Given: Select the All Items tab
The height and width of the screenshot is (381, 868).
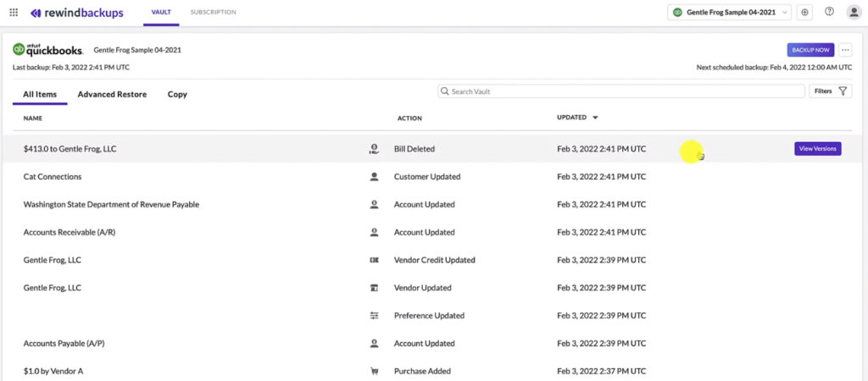Looking at the screenshot, I should 40,95.
